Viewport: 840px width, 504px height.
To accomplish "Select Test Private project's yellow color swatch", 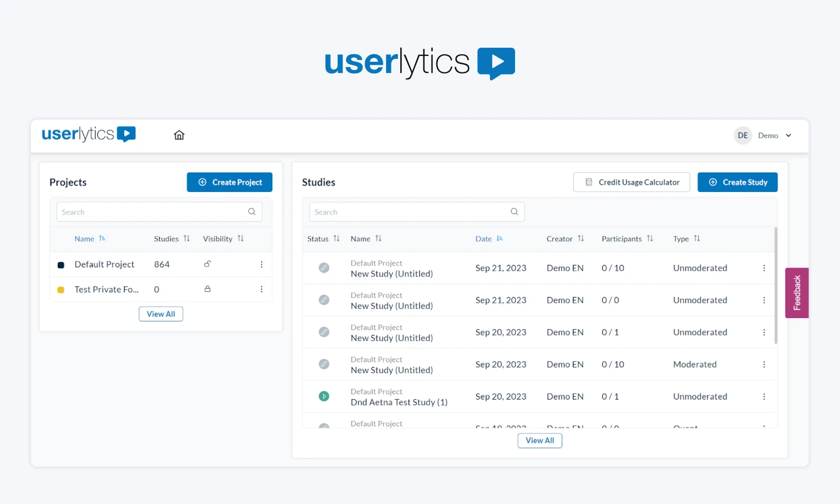I will pyautogui.click(x=61, y=290).
